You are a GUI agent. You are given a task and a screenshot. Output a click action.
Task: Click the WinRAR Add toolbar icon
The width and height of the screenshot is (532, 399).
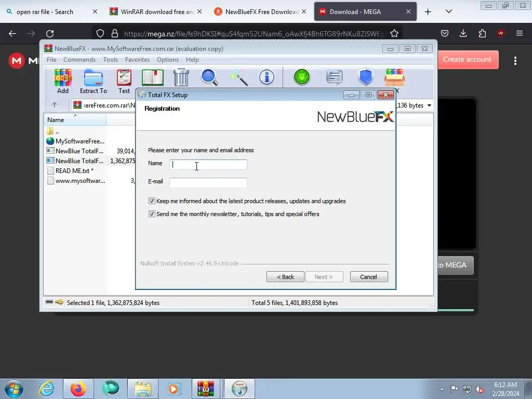click(x=63, y=82)
